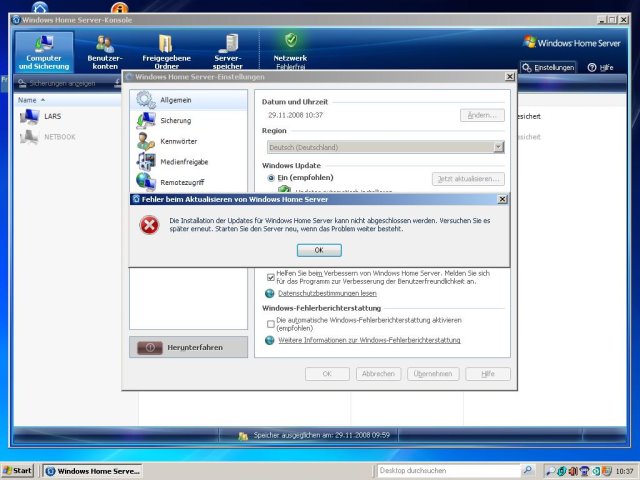Click Sicherungen anzeigen toolbar item
Image resolution: width=640 pixels, height=480 pixels.
tap(57, 83)
